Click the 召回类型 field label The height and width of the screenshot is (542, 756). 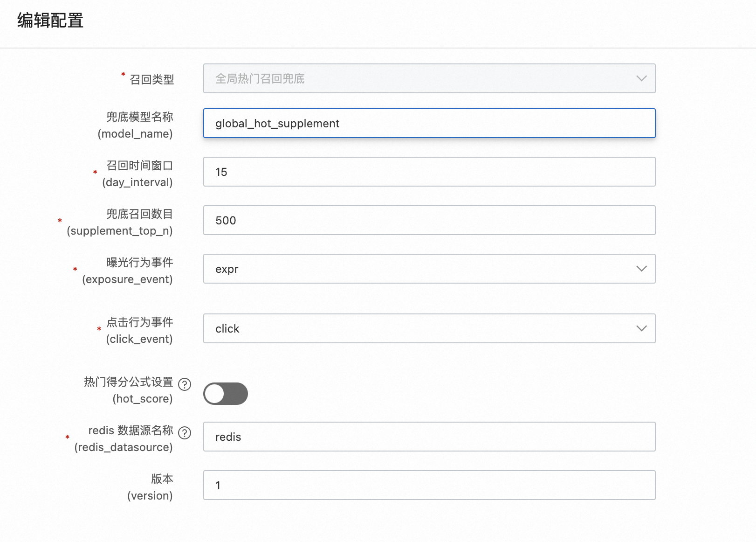[x=151, y=80]
